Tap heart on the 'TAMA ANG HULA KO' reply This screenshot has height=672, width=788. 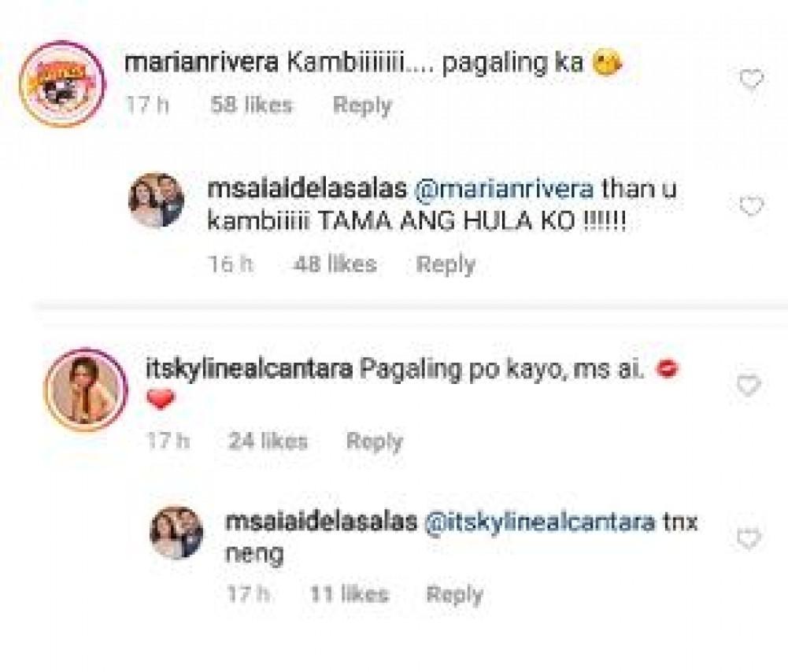click(751, 206)
